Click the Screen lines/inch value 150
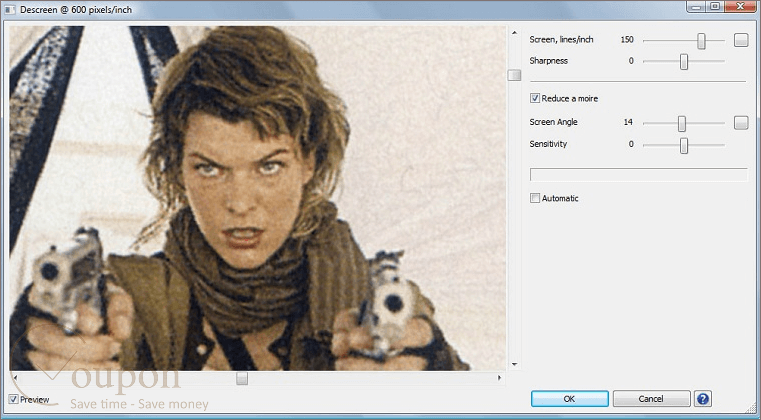 [627, 40]
